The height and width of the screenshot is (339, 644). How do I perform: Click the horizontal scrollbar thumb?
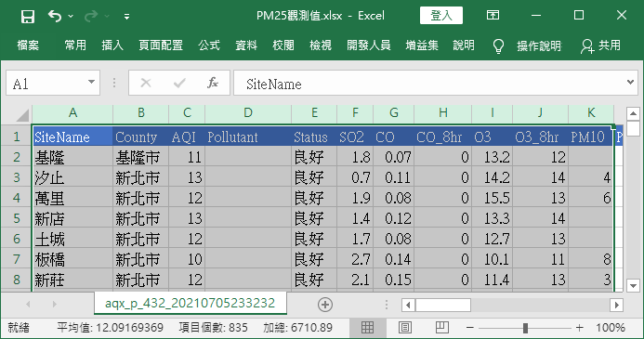click(442, 305)
